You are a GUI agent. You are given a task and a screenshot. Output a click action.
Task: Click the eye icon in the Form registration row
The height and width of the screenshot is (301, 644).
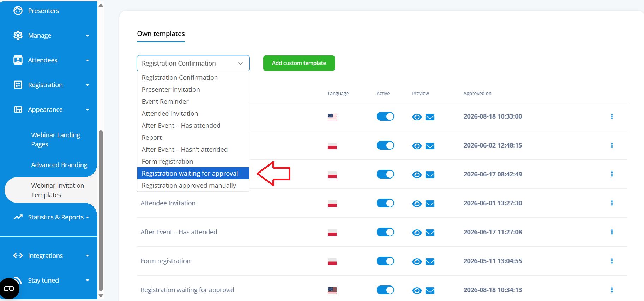click(x=417, y=261)
